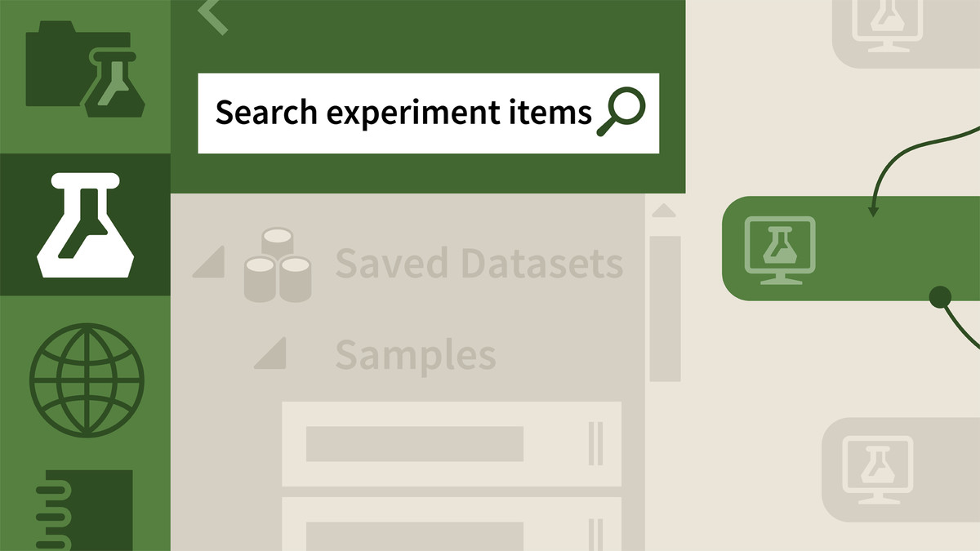Click the green module's output port dot
The width and height of the screenshot is (980, 551).
tap(941, 296)
